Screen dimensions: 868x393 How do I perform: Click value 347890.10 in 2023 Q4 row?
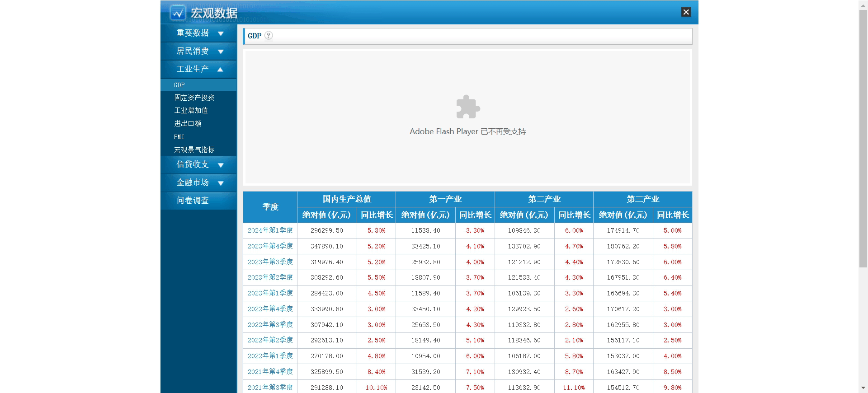(327, 246)
